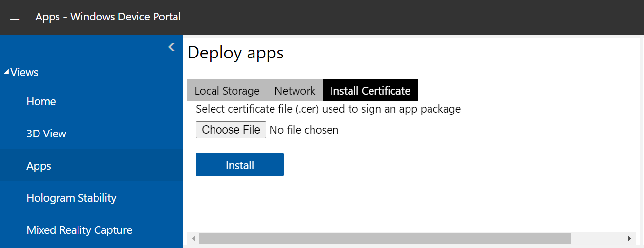
Task: Collapse the sidebar with the chevron
Action: coord(171,47)
